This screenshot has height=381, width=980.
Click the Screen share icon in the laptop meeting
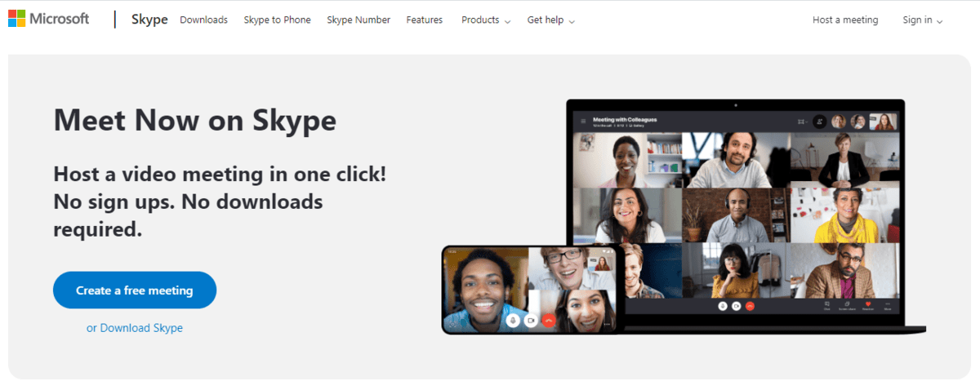pyautogui.click(x=847, y=304)
